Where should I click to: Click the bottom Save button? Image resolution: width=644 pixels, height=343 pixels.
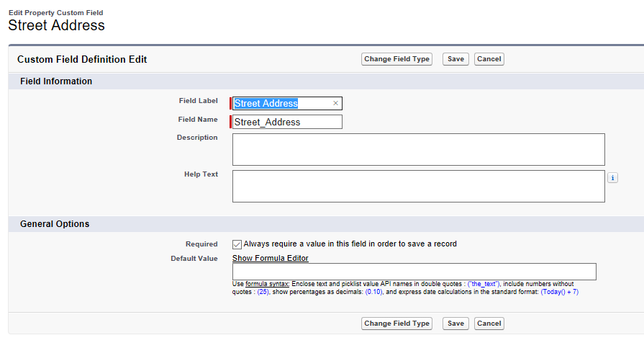(455, 324)
